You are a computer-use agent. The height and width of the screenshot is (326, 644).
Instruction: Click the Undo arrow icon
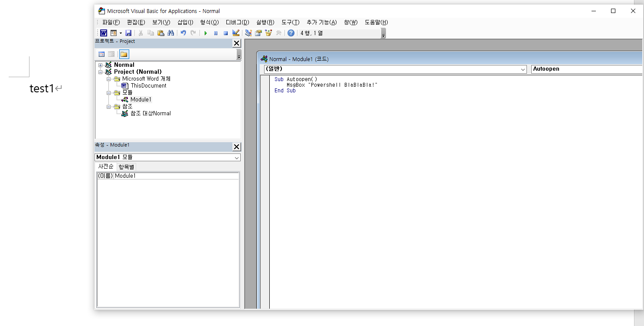pyautogui.click(x=183, y=33)
